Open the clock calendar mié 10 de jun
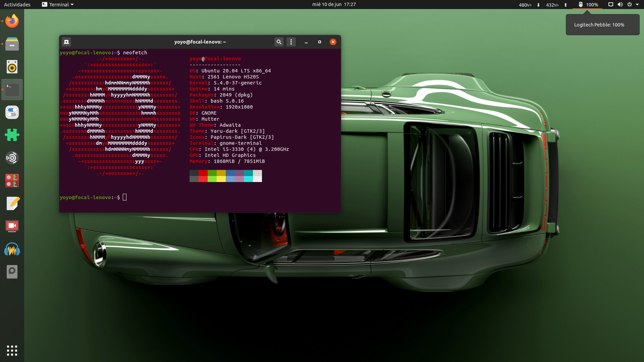The height and width of the screenshot is (362, 644). pos(334,4)
